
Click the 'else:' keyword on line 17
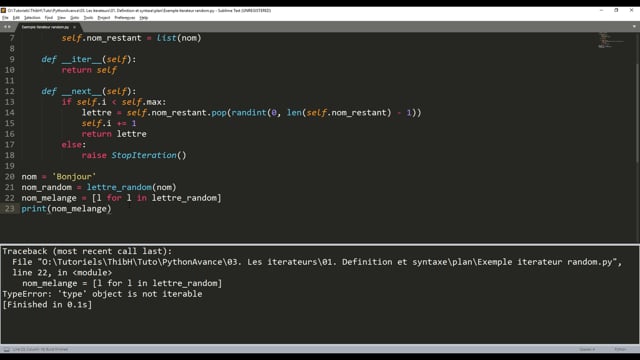[73, 144]
